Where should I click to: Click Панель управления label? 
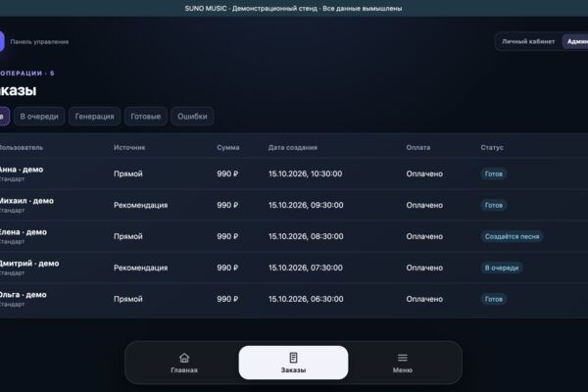39,41
